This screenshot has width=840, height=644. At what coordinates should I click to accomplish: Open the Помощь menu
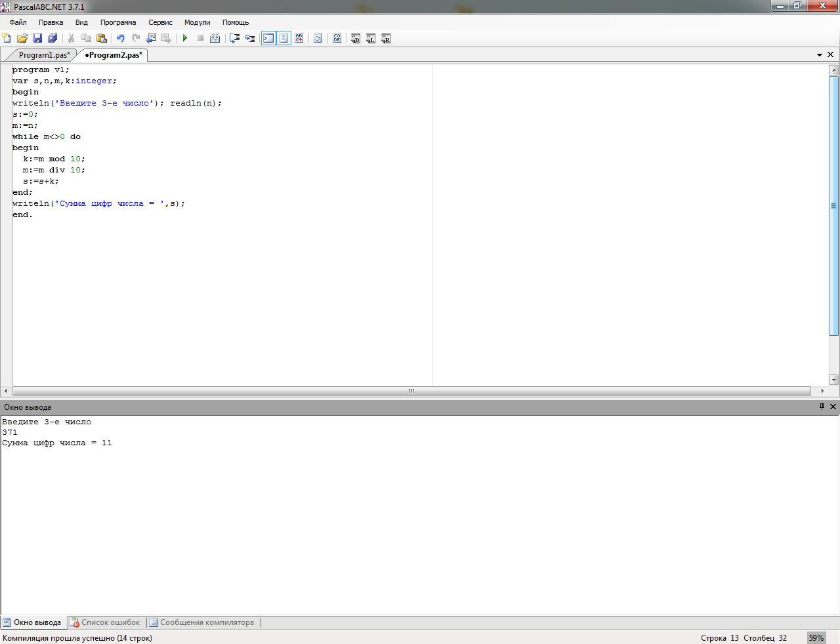(236, 22)
